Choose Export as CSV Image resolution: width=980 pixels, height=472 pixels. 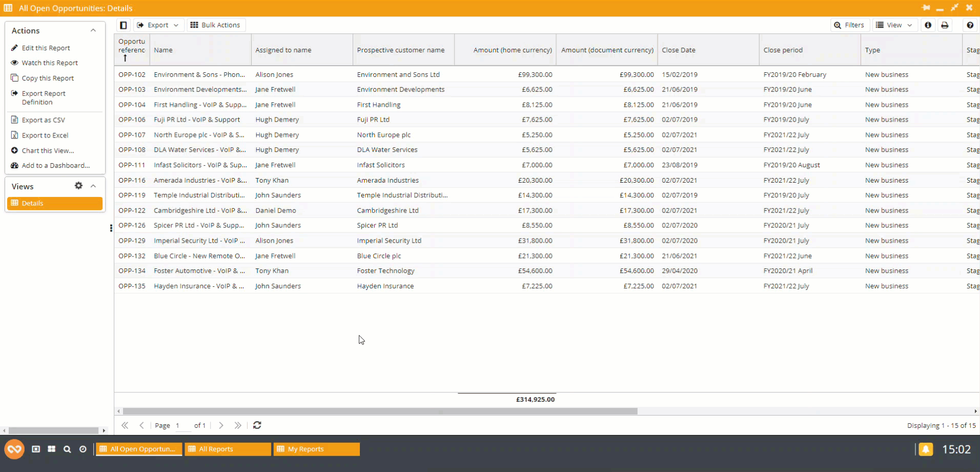click(43, 120)
